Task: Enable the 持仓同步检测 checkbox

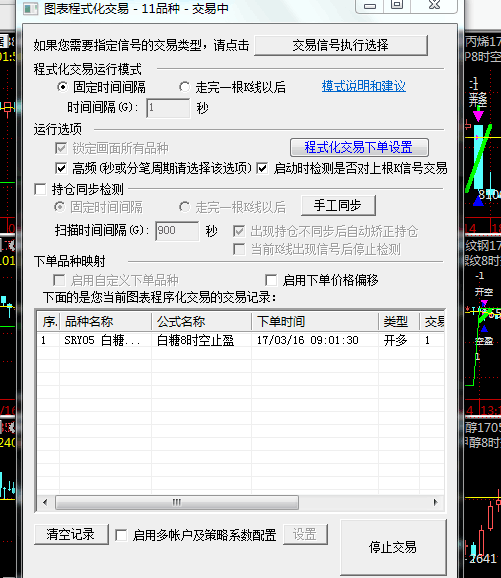Action: [40, 189]
